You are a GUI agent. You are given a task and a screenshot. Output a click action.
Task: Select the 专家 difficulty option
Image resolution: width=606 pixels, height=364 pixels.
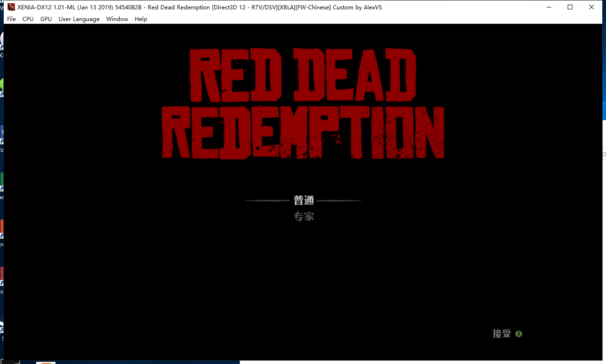(303, 216)
